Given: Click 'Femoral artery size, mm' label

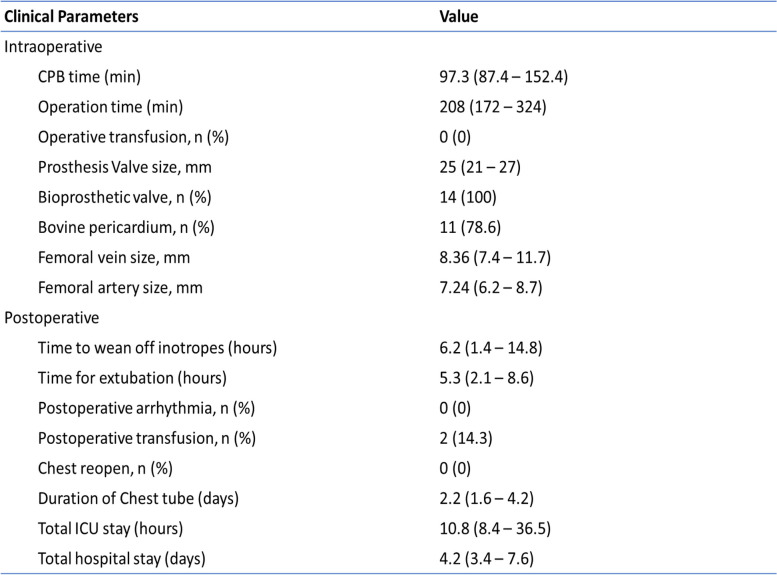Looking at the screenshot, I should pos(120,288).
